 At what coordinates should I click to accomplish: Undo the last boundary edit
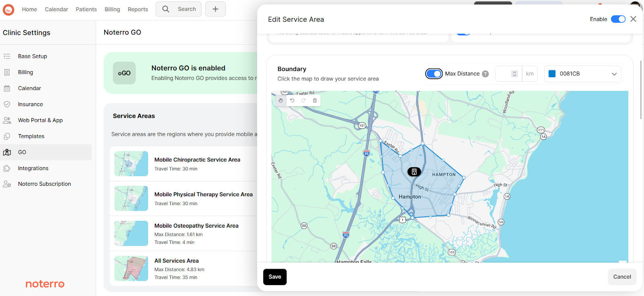pyautogui.click(x=292, y=101)
